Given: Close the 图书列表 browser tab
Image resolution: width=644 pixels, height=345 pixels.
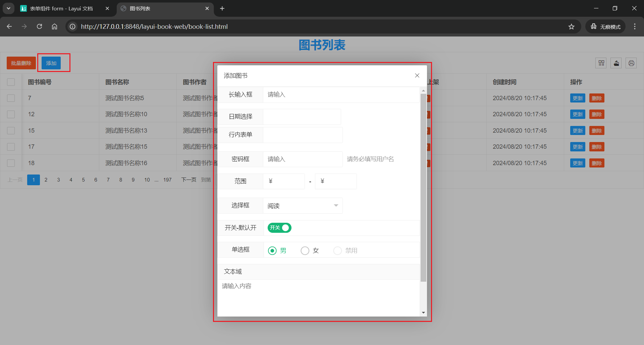Looking at the screenshot, I should pos(207,8).
